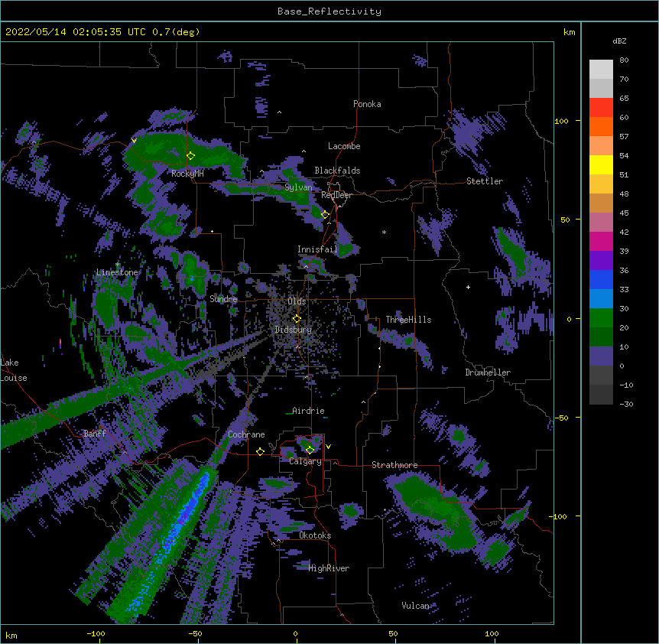
Task: Click the 80 value on dBZ legend
Action: (624, 60)
